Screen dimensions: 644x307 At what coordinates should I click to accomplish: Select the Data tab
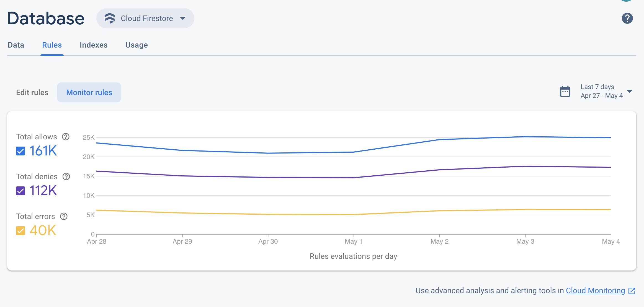16,44
